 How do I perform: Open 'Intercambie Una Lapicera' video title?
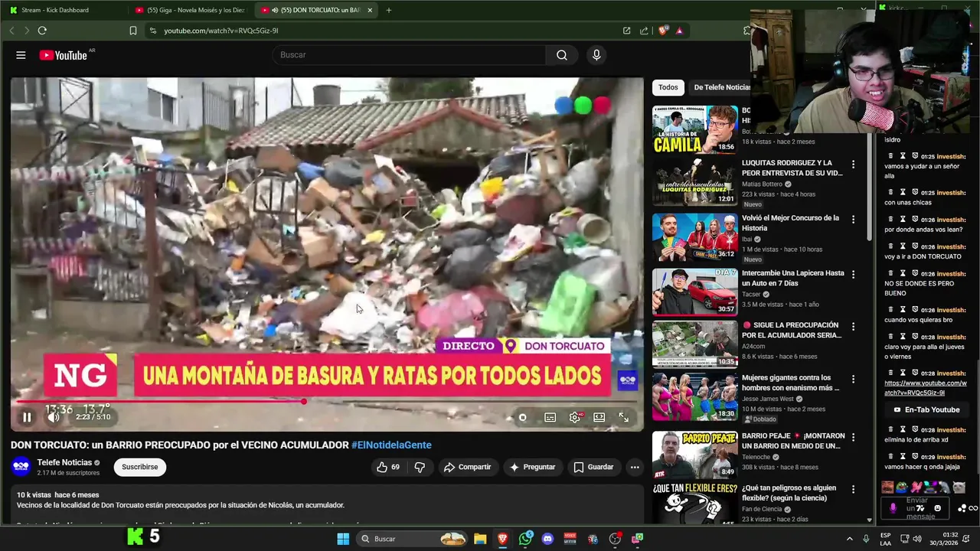(793, 278)
